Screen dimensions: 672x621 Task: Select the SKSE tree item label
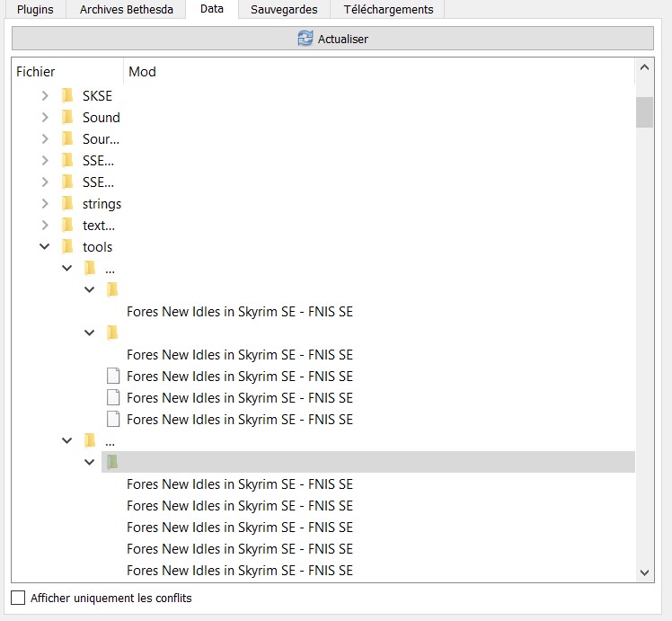[x=97, y=95]
